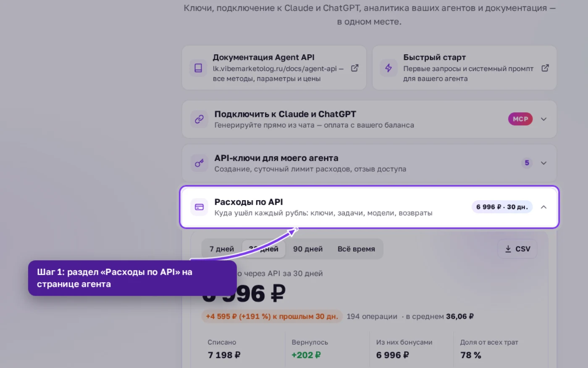Click the average value 36,06 ₽
Viewport: 588px width, 368px height.
pos(459,316)
